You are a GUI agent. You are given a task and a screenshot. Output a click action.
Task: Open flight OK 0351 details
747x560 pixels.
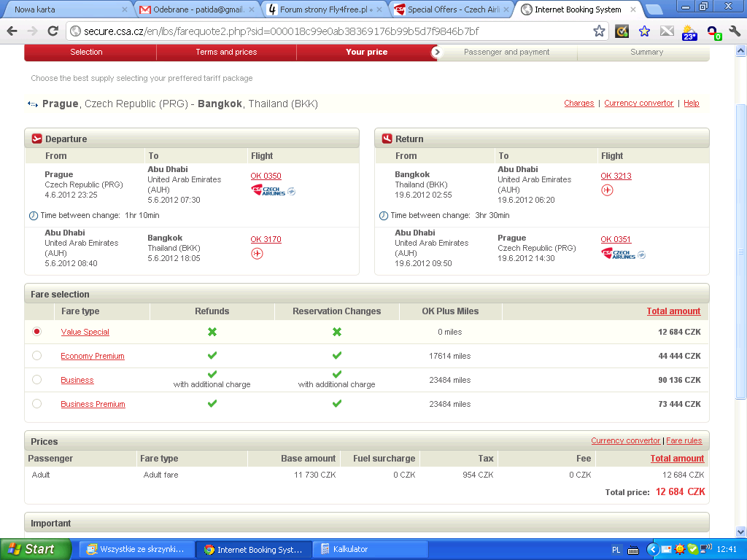point(616,239)
